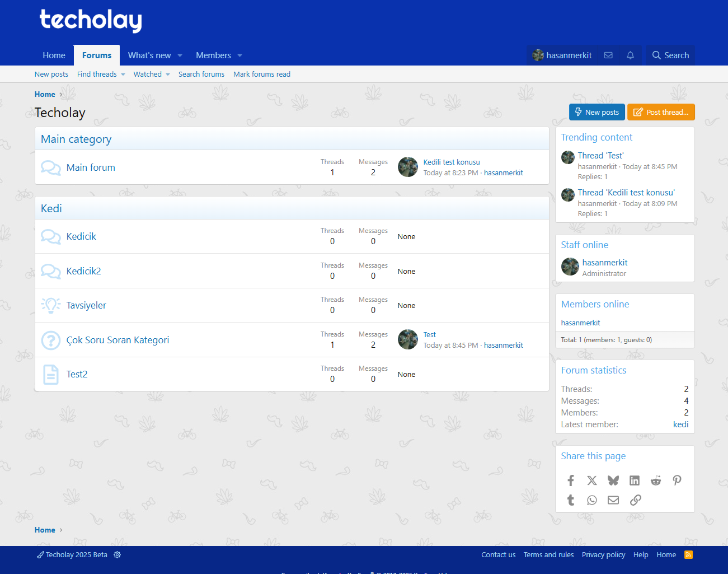Screen dimensions: 728x574
Task: Copy page link icon
Action: [x=636, y=500]
